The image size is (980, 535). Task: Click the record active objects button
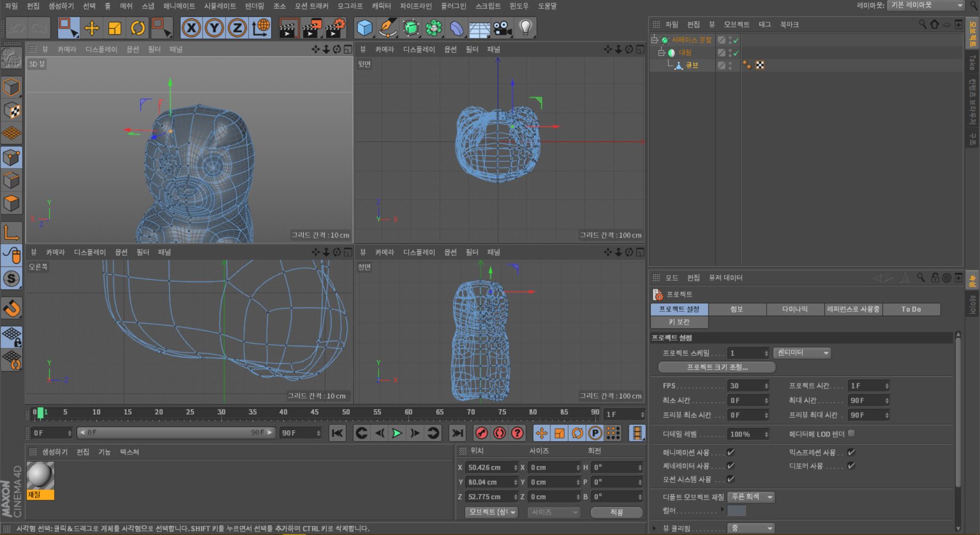coord(481,433)
